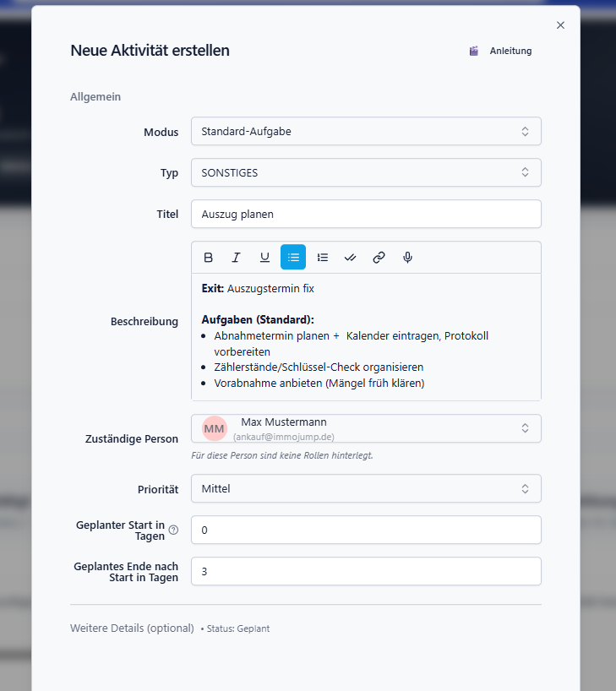The width and height of the screenshot is (616, 691).
Task: Open the Anleitung guide
Action: click(x=510, y=51)
